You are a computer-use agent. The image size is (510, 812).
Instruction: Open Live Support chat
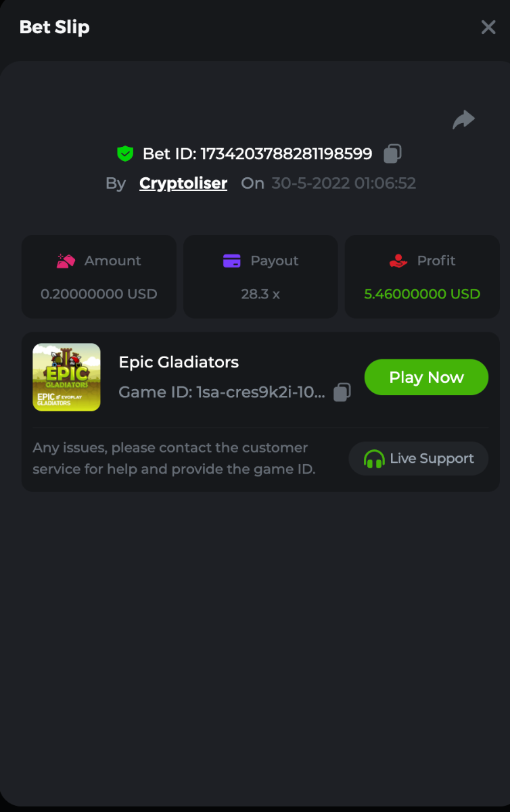tap(418, 459)
